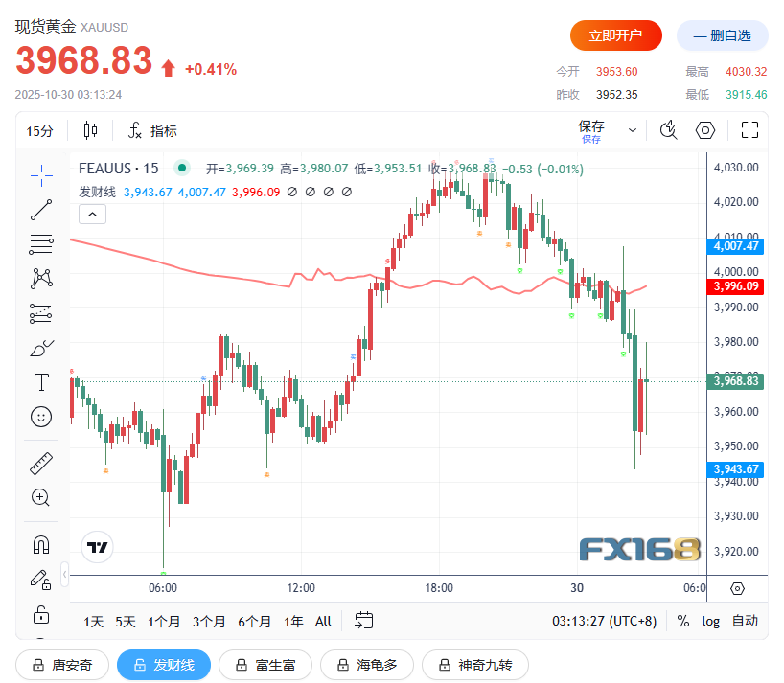Image resolution: width=784 pixels, height=683 pixels.
Task: Select the trend line drawing tool
Action: coord(41,210)
